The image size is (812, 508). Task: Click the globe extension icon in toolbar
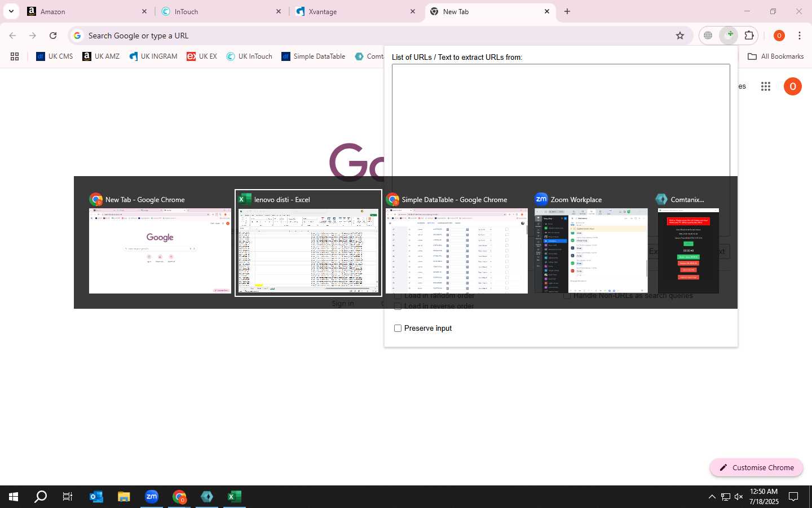(708, 36)
